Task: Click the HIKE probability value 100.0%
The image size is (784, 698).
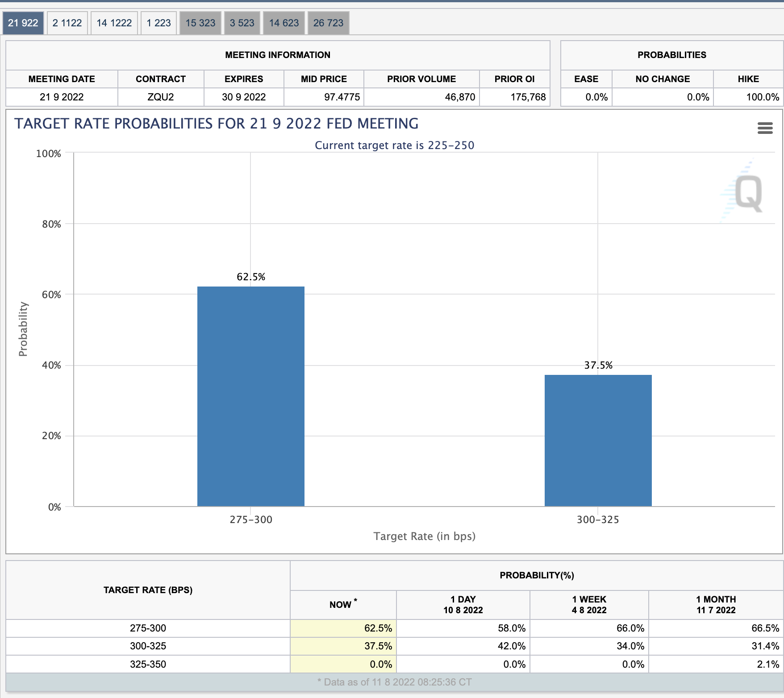Action: tap(763, 97)
